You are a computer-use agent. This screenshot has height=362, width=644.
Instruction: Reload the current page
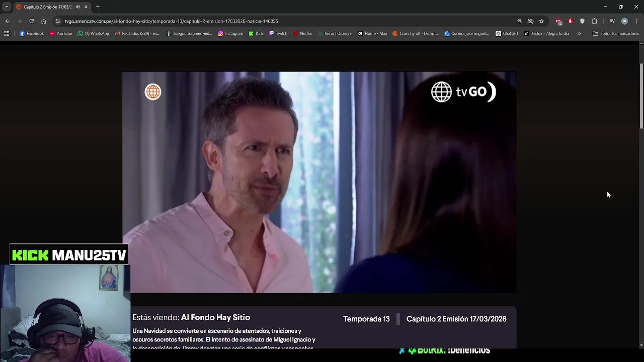[x=31, y=21]
